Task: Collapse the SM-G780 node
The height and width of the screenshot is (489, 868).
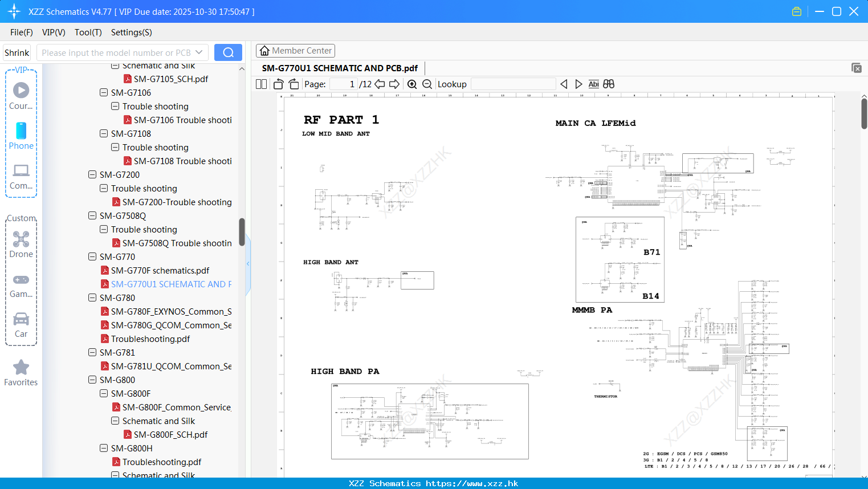Action: [x=92, y=298]
